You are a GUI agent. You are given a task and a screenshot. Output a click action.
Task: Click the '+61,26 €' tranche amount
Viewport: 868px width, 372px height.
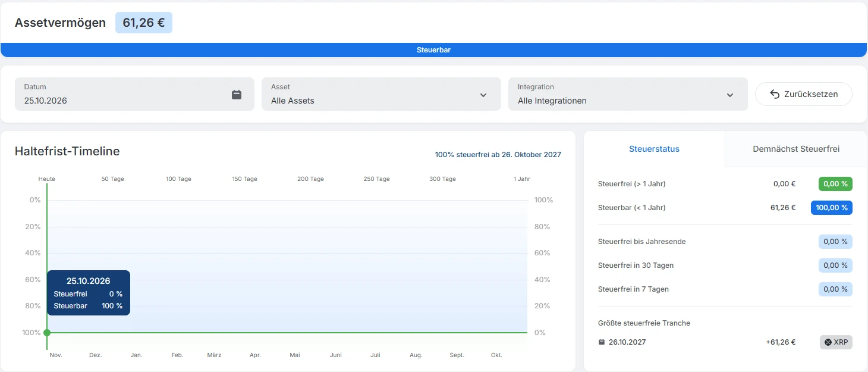[x=781, y=342]
